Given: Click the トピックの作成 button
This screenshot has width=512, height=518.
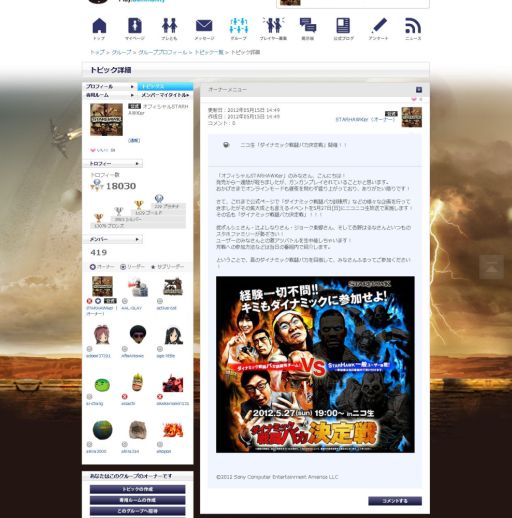Looking at the screenshot, I should coord(137,489).
